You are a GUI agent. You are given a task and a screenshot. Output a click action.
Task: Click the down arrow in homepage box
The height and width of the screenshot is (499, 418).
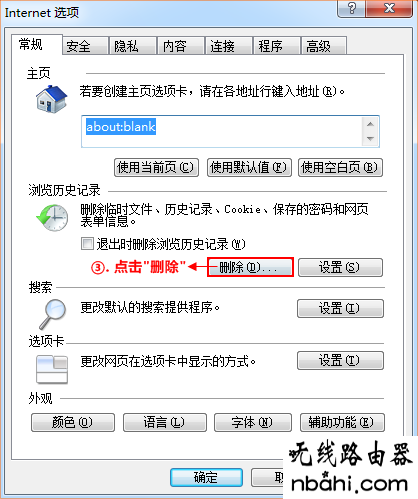370,138
